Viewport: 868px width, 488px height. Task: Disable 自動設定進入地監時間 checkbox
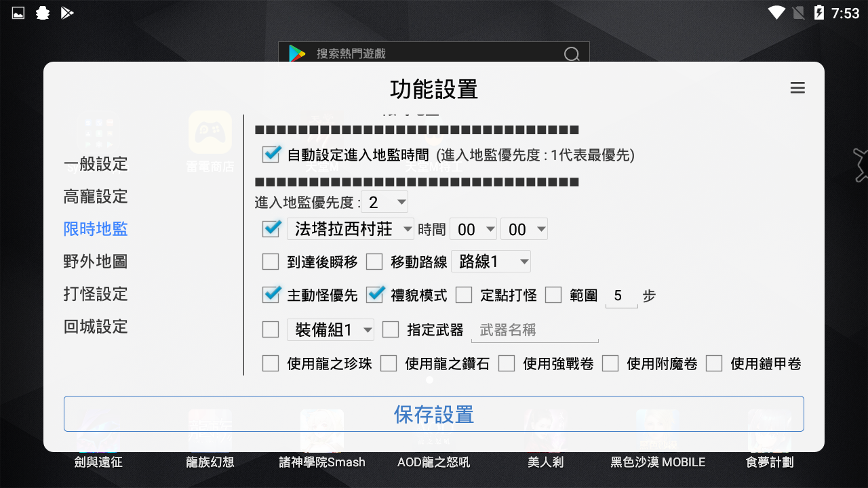(x=271, y=155)
